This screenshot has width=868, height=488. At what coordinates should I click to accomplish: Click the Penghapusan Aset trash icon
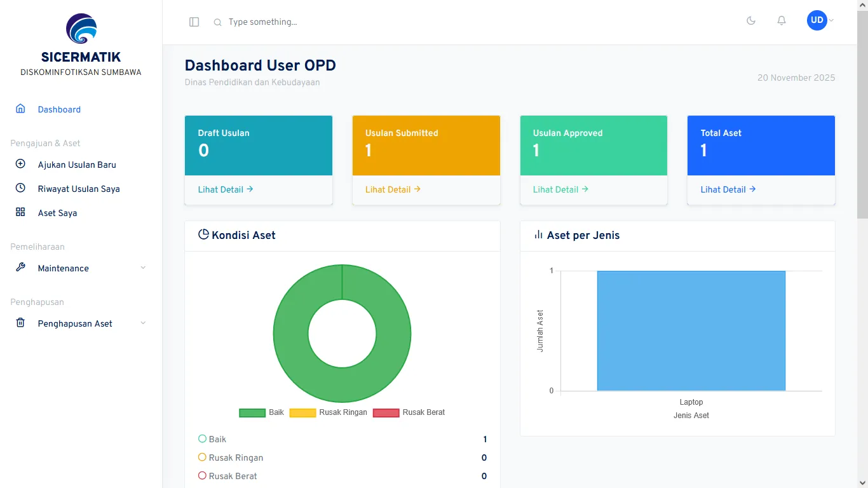coord(20,323)
